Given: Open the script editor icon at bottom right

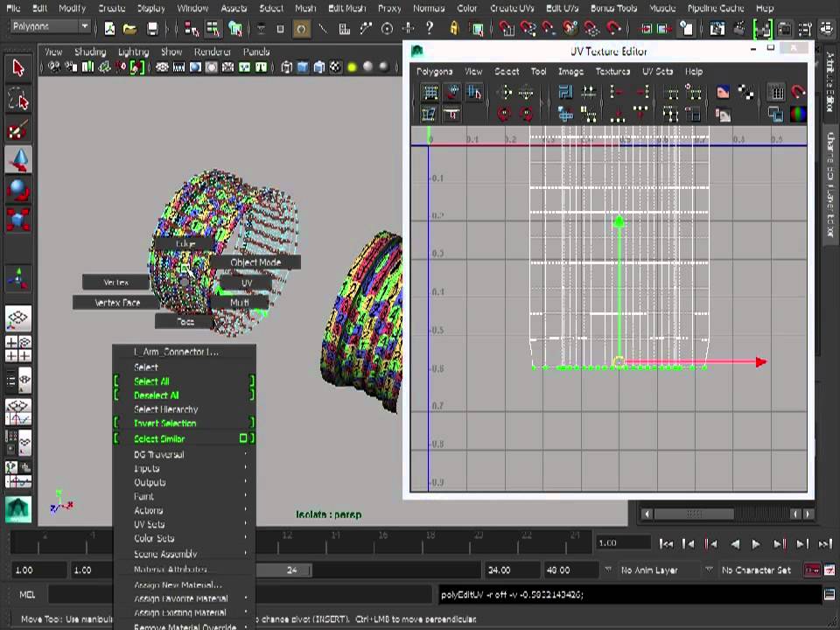Looking at the screenshot, I should click(x=829, y=595).
